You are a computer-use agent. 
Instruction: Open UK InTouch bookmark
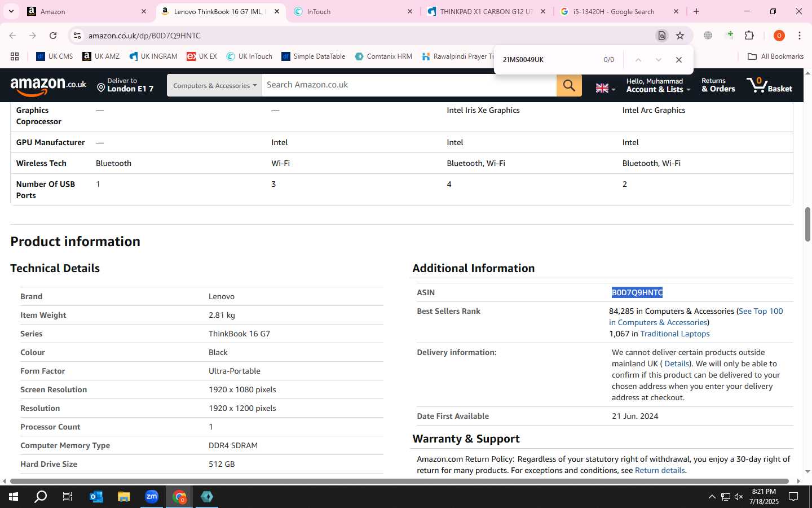249,56
